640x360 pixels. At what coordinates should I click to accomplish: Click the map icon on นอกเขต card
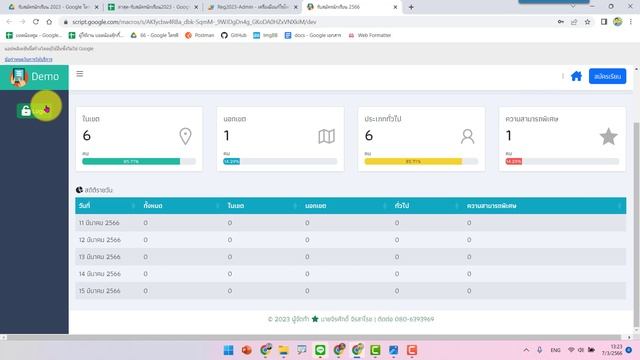(x=327, y=136)
